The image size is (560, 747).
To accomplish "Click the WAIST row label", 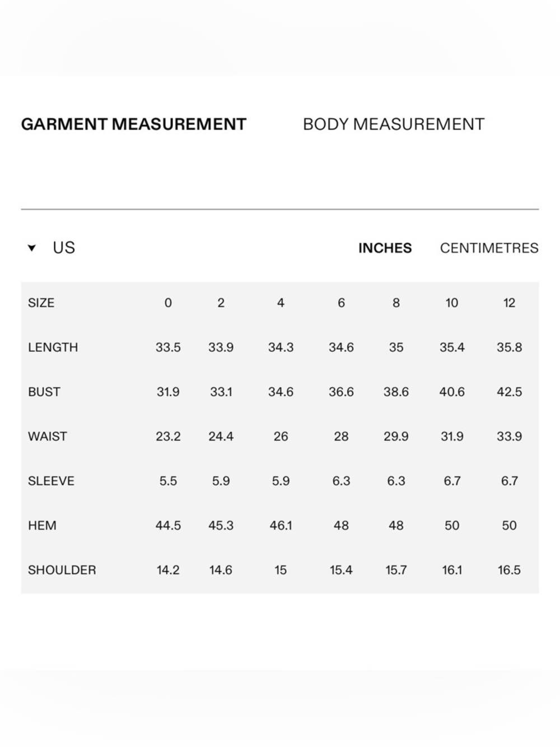I will click(x=47, y=437).
